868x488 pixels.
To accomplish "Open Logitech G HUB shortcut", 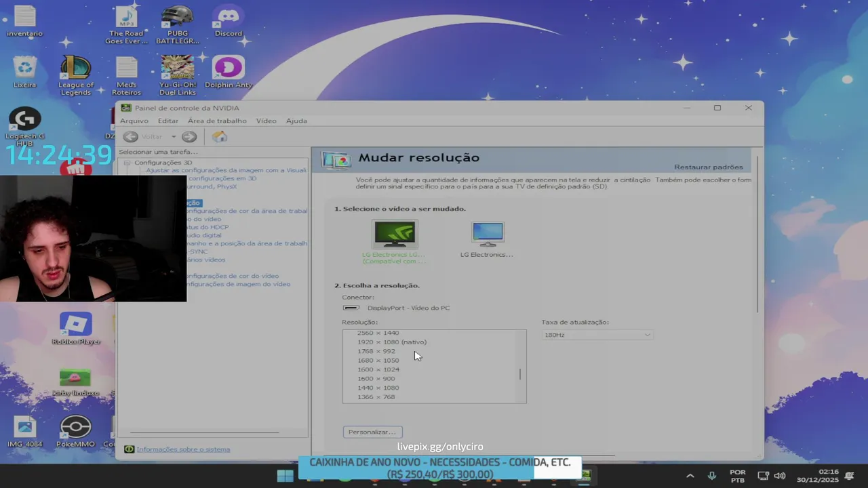I will tap(25, 127).
